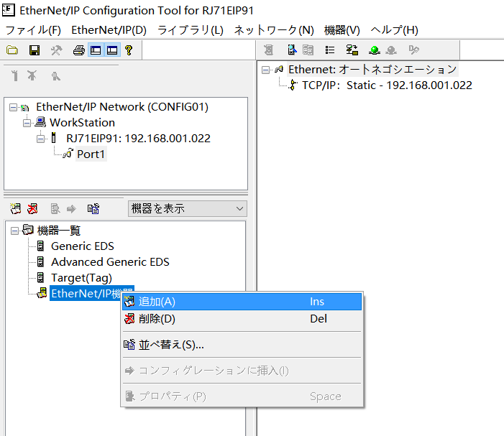Screen dimensions: 504x436
Task: Select EtherNet/IP Network (CONFIG01) root item
Action: click(122, 107)
